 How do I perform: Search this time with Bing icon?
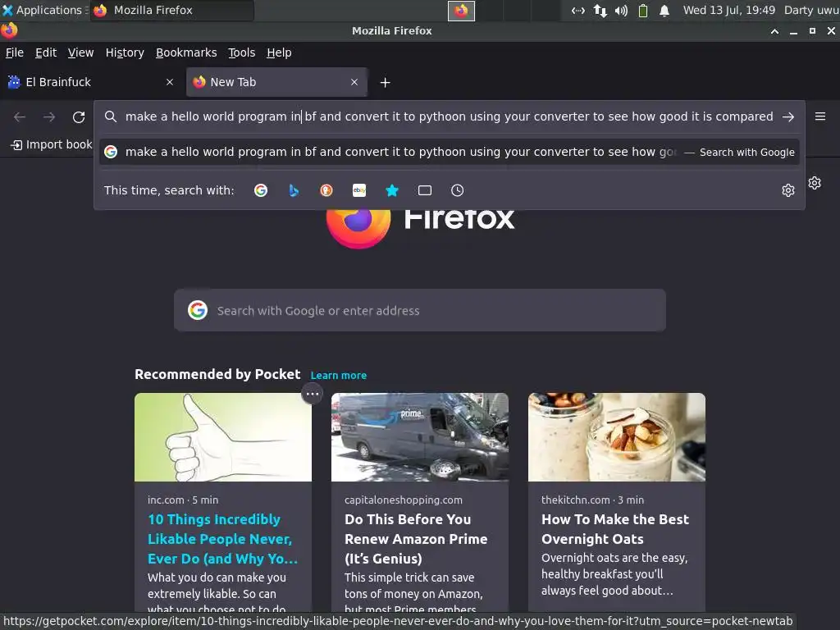(x=294, y=190)
